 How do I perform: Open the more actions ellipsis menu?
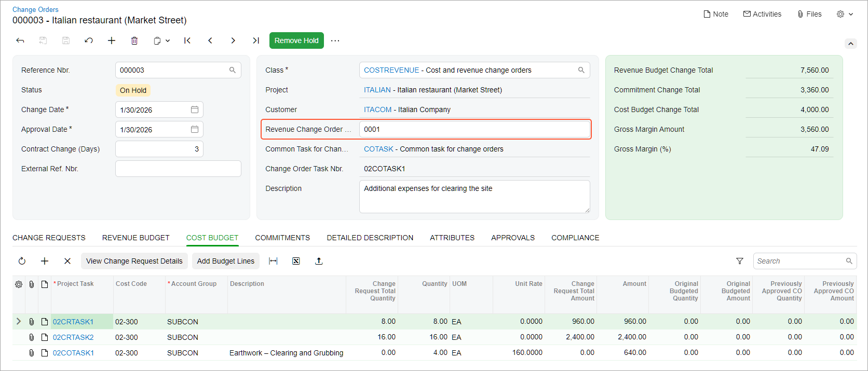coord(335,40)
